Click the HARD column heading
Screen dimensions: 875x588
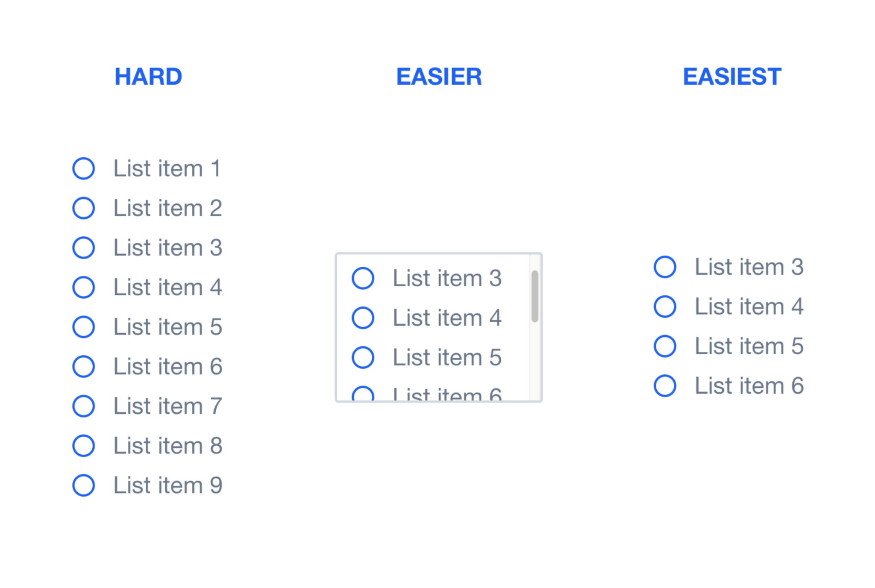click(148, 77)
